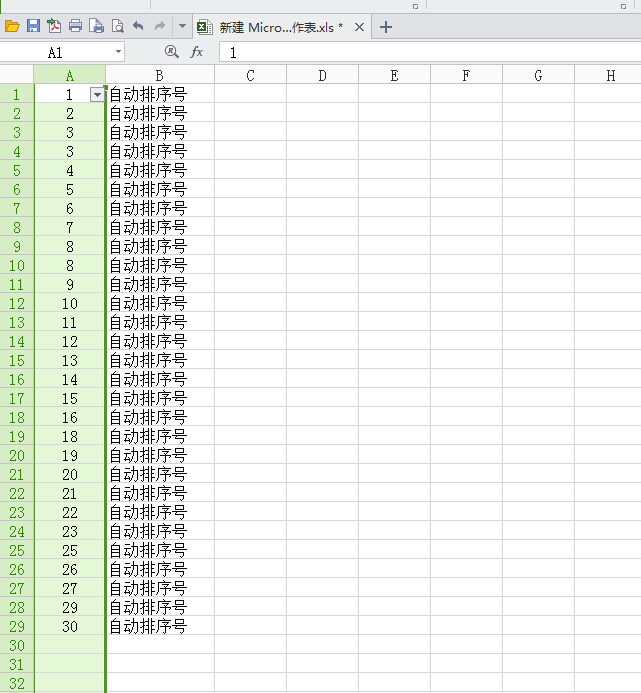
Task: Select column A header
Action: (x=70, y=76)
